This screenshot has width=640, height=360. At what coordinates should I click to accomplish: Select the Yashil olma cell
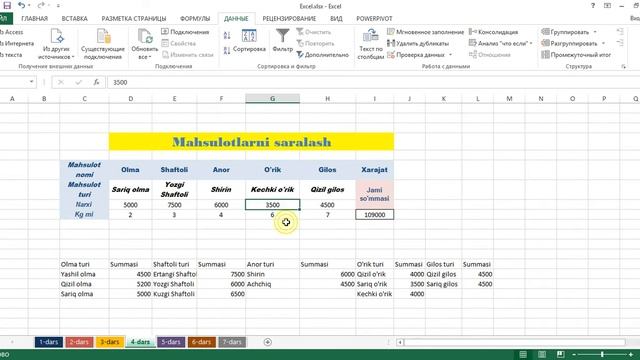click(84, 274)
